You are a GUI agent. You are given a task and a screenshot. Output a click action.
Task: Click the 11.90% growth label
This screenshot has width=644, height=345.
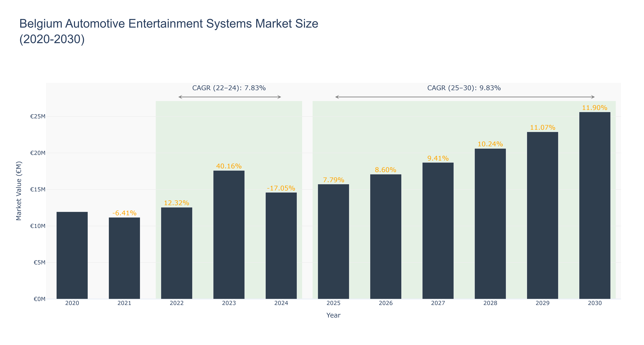pyautogui.click(x=595, y=108)
